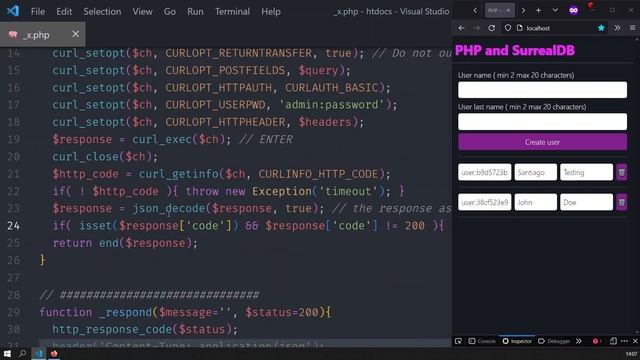Click http_response_code on line 30

(x=112, y=329)
